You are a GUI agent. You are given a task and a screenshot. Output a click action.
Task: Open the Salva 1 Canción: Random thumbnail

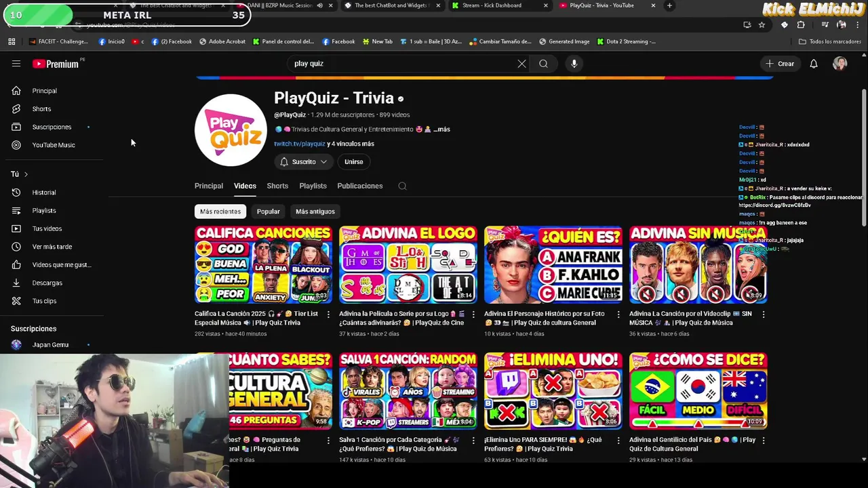pyautogui.click(x=408, y=391)
